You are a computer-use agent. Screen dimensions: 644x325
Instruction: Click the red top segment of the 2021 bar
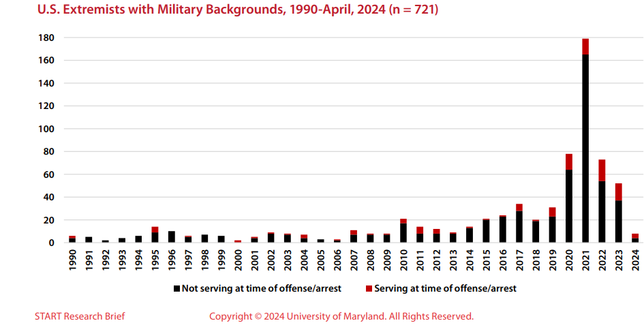click(585, 46)
